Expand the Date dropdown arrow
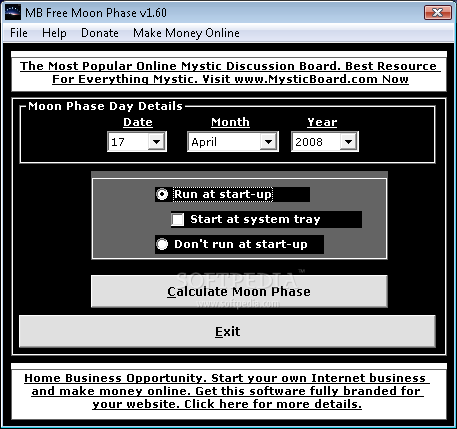457x429 pixels. [156, 142]
